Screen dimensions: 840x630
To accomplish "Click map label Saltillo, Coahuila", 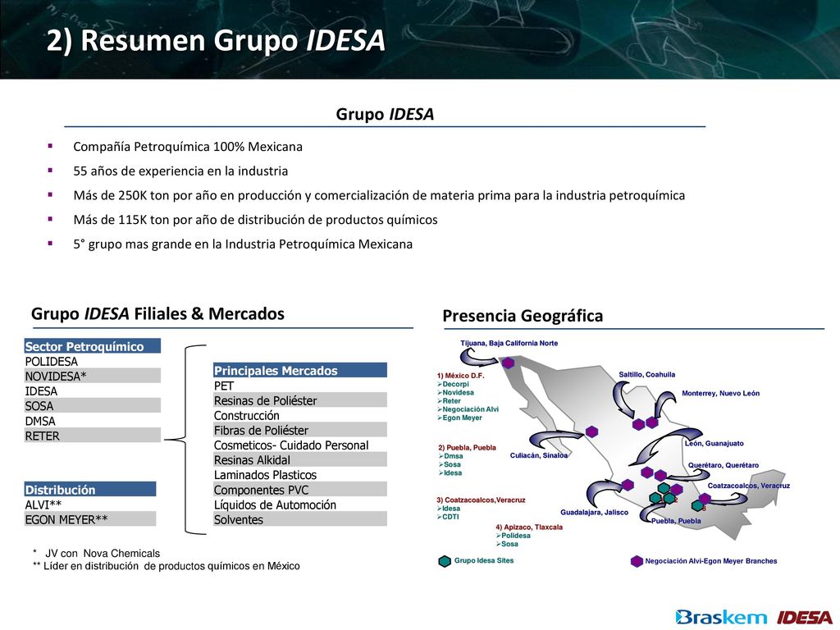I will (646, 374).
